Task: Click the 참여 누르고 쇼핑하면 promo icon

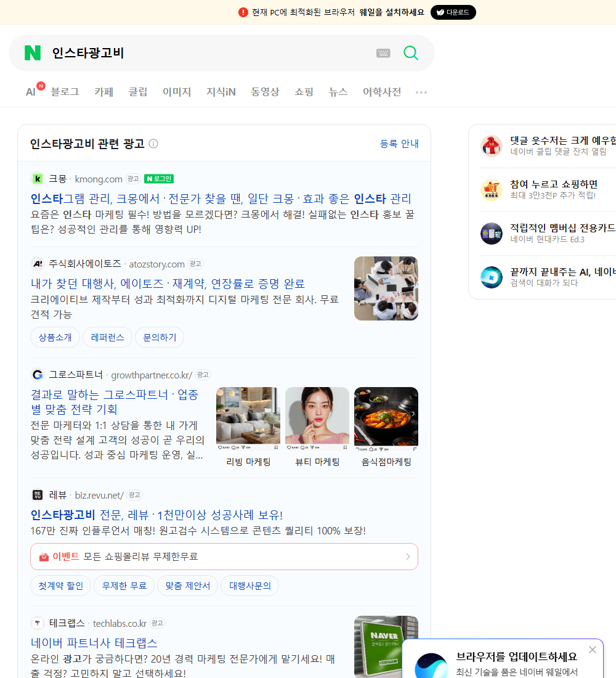Action: (492, 189)
